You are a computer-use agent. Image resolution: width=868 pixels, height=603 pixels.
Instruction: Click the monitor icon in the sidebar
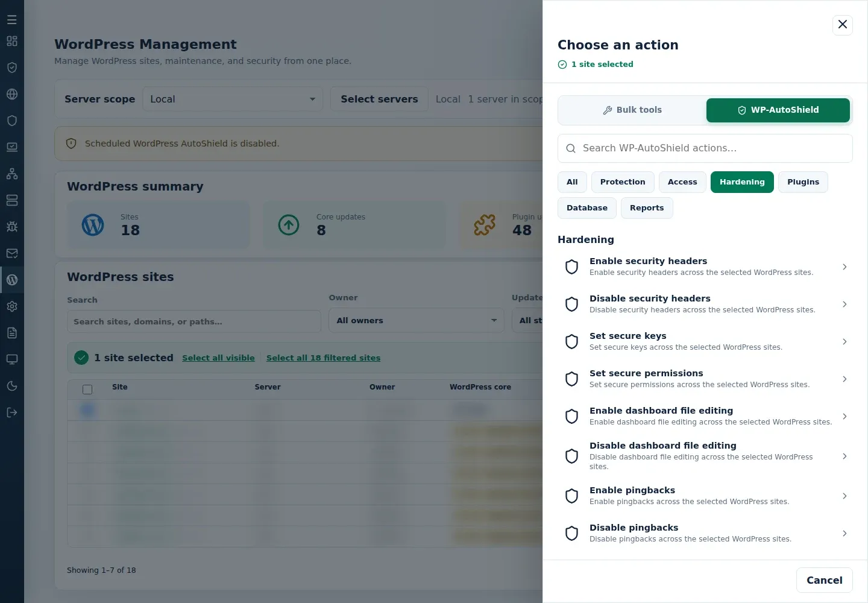[x=12, y=359]
